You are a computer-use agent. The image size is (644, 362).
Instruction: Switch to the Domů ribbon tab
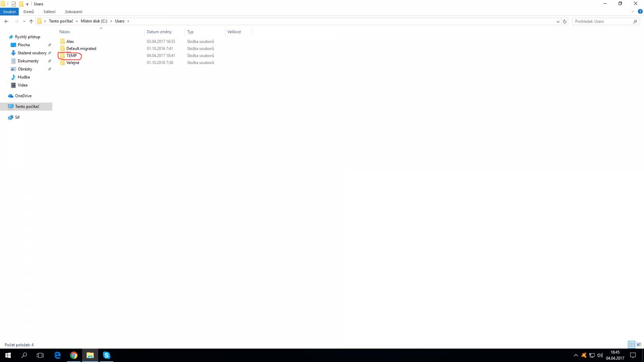tap(29, 12)
